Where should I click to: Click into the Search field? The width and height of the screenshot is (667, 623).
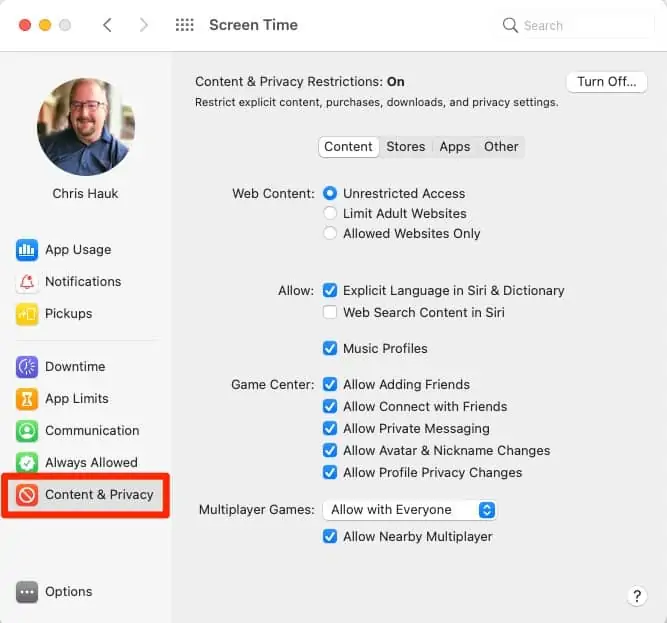(x=576, y=26)
